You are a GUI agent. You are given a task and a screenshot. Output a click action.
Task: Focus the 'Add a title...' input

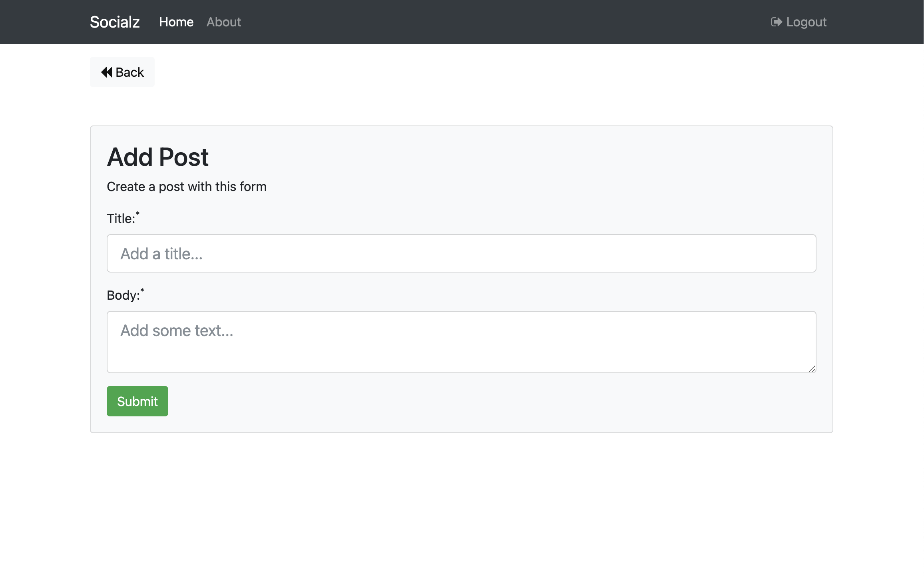pos(461,253)
